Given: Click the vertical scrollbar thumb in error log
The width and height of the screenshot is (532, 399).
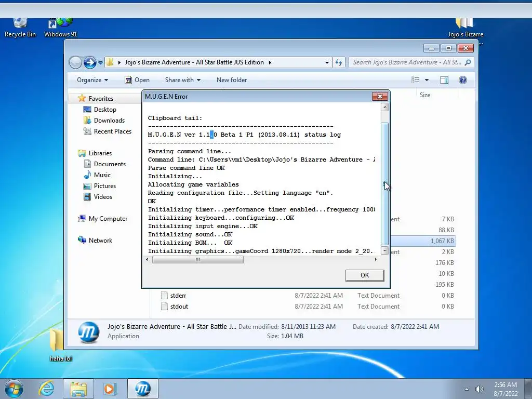Looking at the screenshot, I should coord(384,183).
